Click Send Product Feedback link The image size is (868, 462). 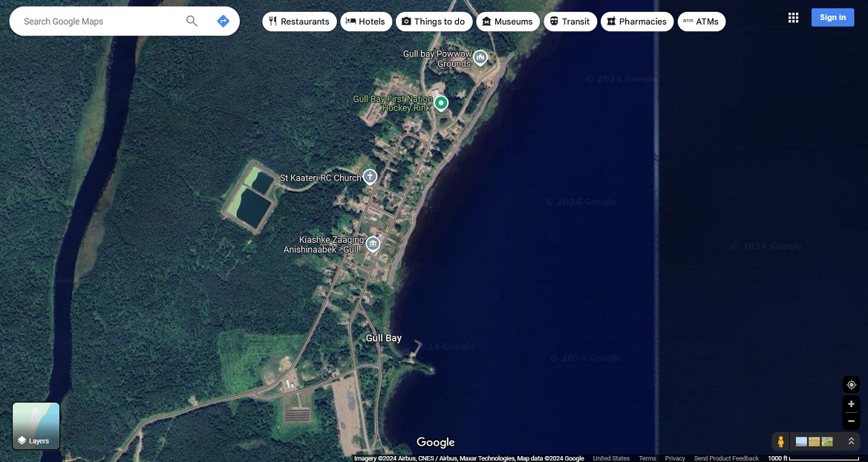[726, 458]
